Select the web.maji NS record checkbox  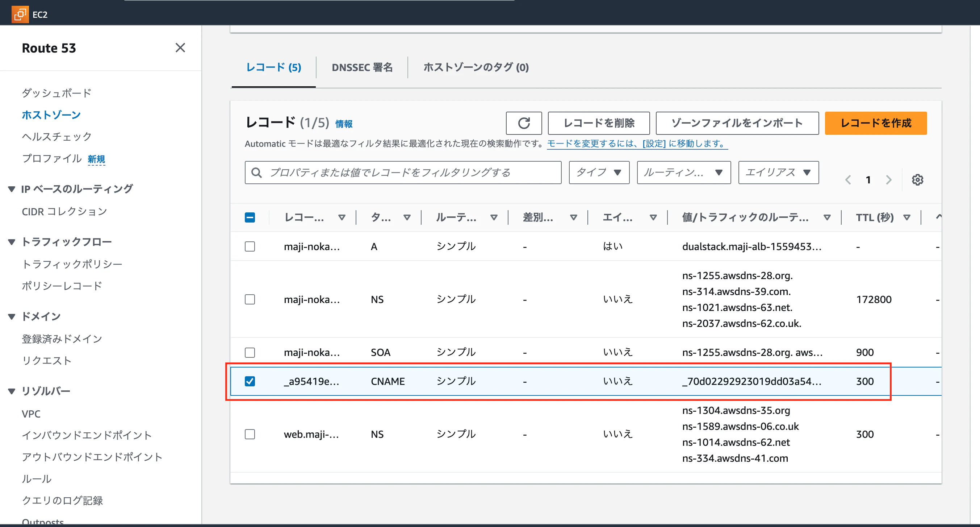point(250,434)
